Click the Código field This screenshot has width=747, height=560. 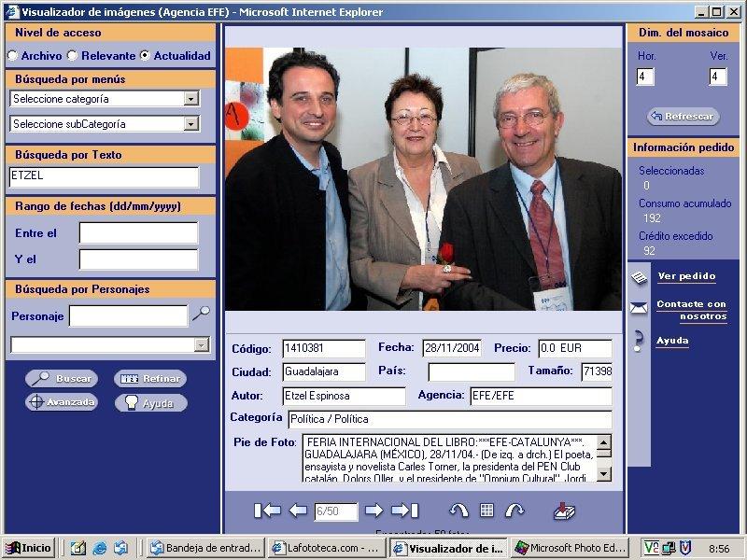(324, 348)
